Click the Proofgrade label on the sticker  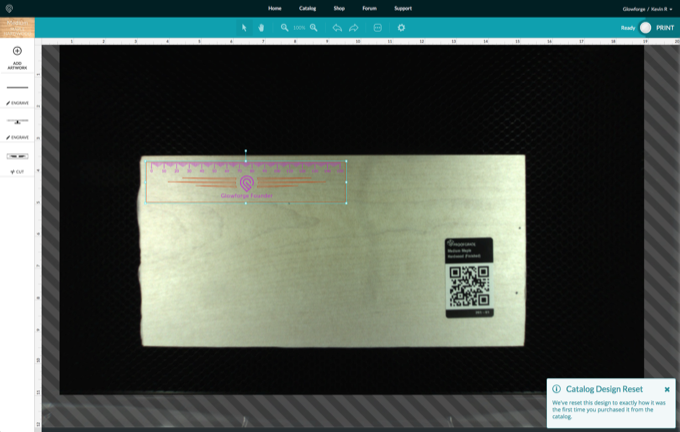pos(464,244)
